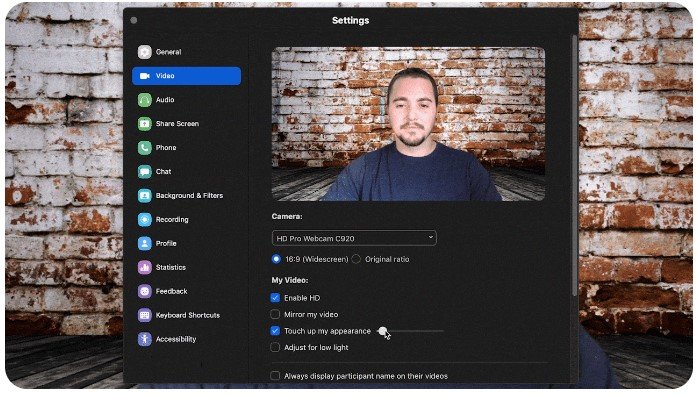Viewport: 698px width, 395px height.
Task: Click the Phone settings label
Action: [x=166, y=147]
